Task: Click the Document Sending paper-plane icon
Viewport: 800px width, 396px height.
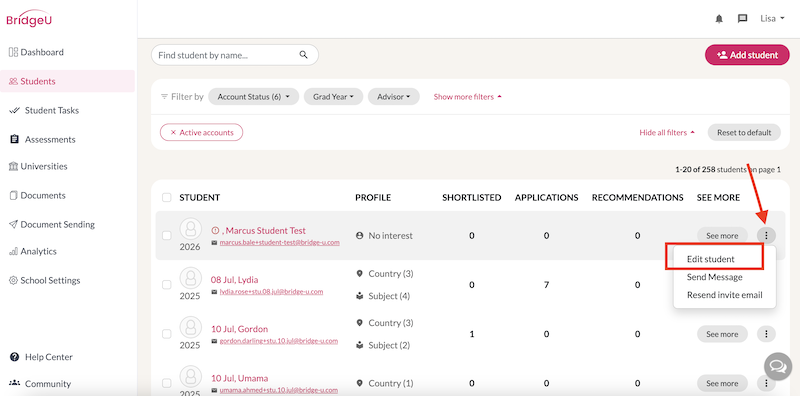Action: coord(13,224)
